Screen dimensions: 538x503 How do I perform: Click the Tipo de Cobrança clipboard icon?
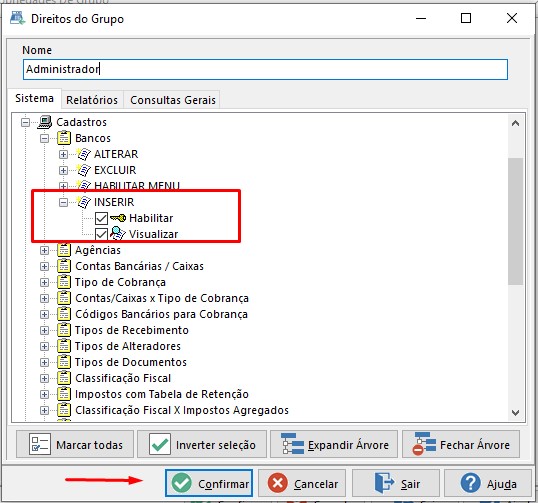point(64,282)
